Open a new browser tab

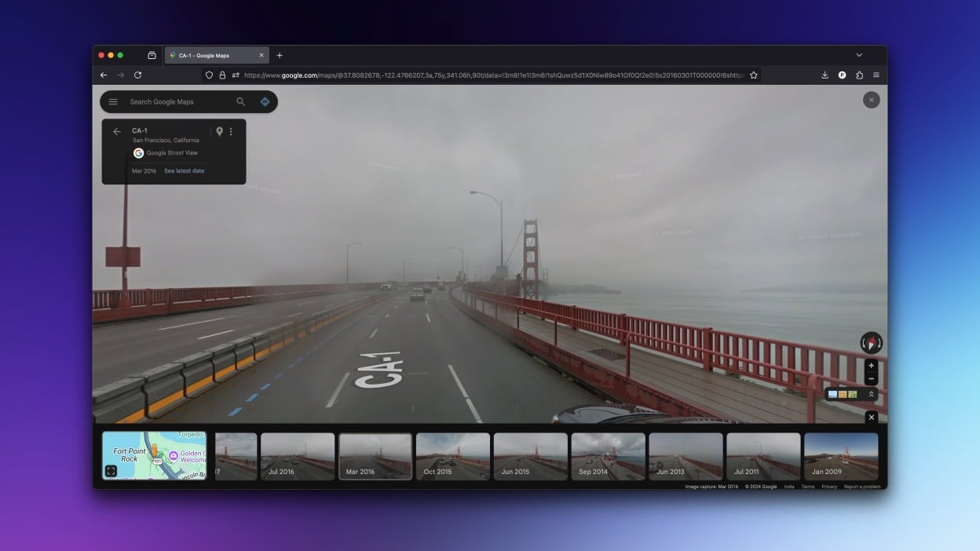[x=280, y=56]
